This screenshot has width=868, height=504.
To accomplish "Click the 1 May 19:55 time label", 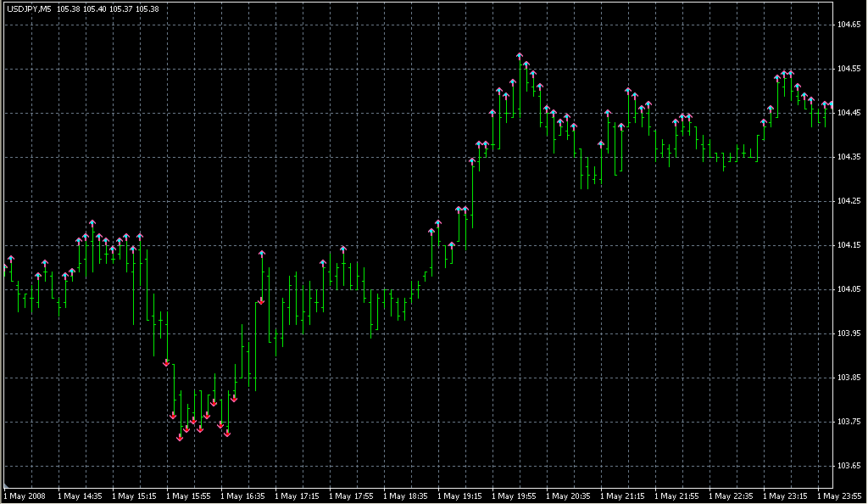I will (x=514, y=496).
